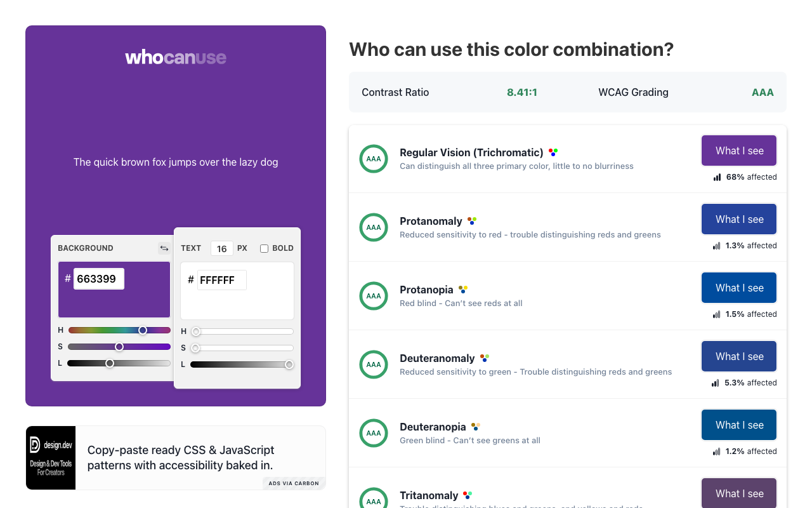Click the design.dev ad logo image

click(51, 458)
